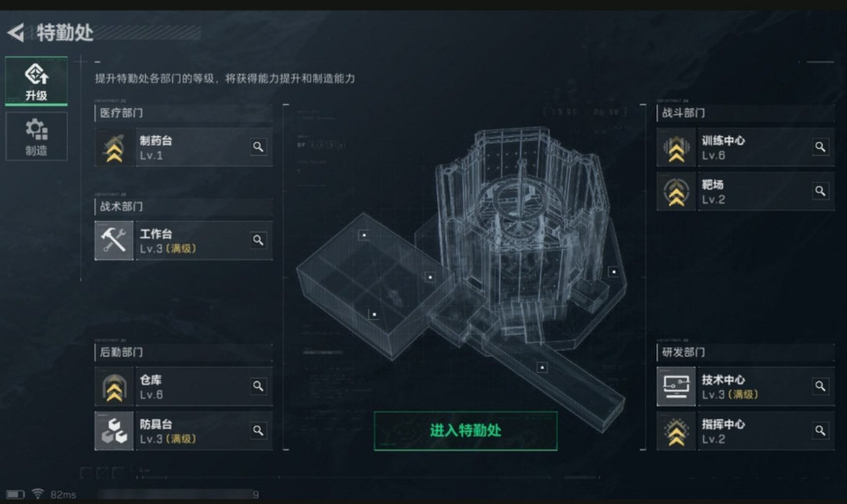Screen dimensions: 847x504
Task: Switch to the 升级 tab
Action: click(36, 81)
